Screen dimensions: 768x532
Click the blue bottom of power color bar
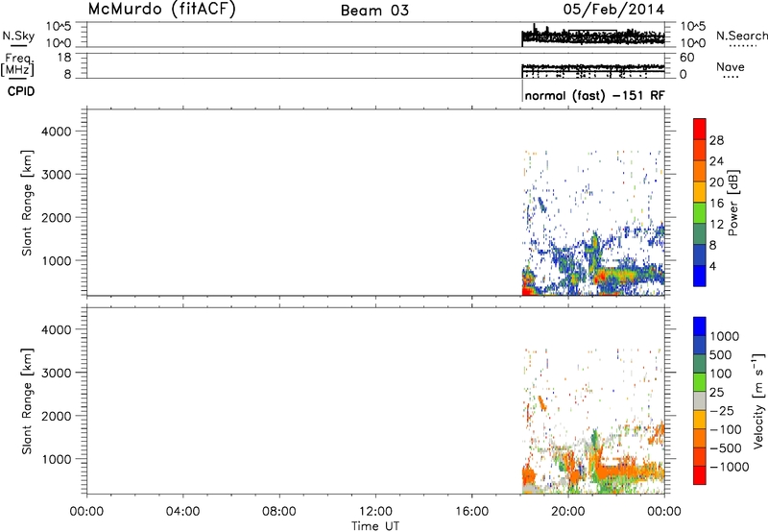pyautogui.click(x=700, y=276)
